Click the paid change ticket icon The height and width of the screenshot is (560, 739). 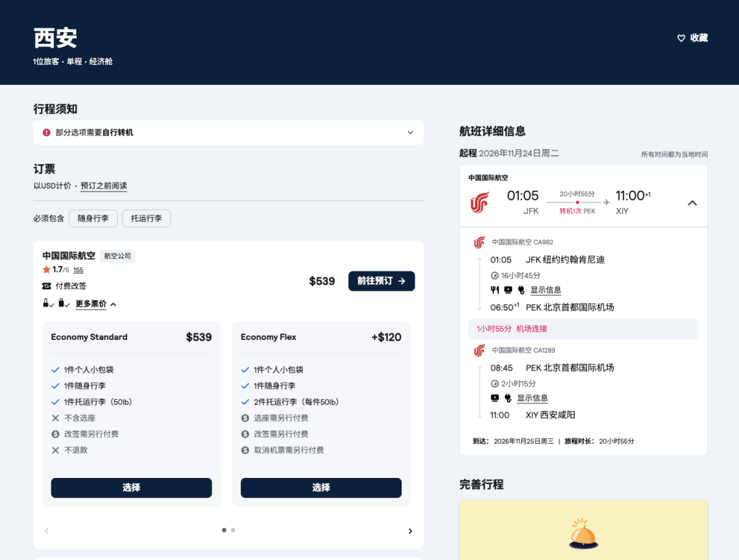47,286
